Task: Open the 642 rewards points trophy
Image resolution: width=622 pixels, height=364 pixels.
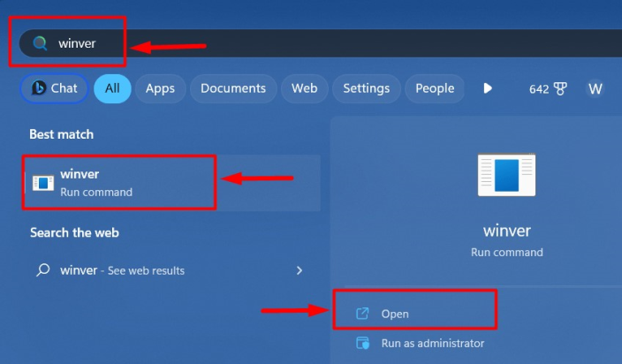Action: (x=548, y=89)
